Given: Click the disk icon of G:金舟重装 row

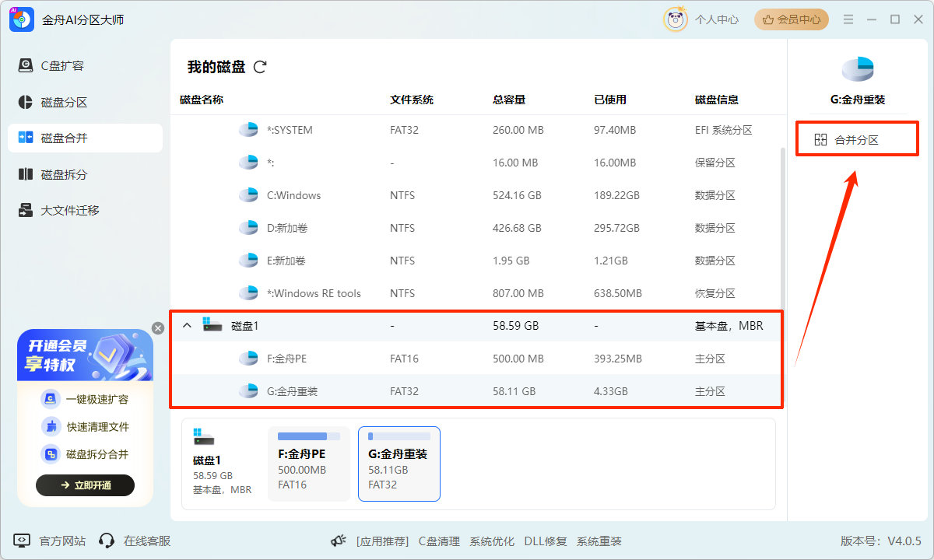Looking at the screenshot, I should [248, 391].
